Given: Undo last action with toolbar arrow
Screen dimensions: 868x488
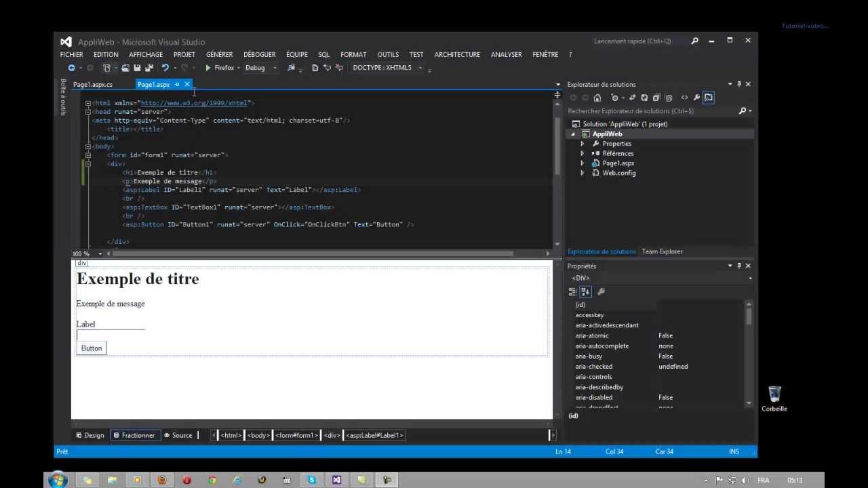Looking at the screenshot, I should point(165,68).
